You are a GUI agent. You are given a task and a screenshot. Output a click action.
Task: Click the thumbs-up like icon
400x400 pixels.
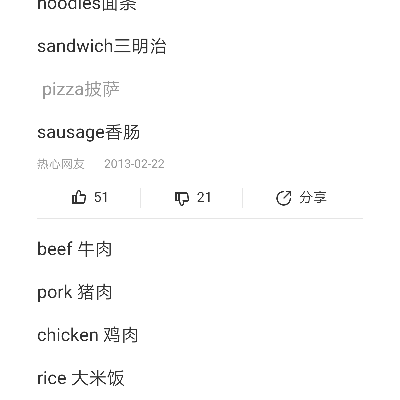(79, 197)
